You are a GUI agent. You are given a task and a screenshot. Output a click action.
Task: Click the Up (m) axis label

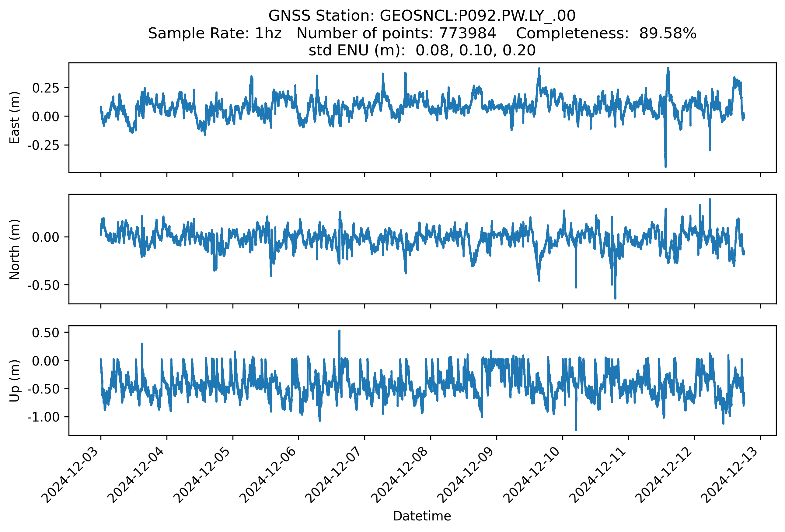(14, 381)
